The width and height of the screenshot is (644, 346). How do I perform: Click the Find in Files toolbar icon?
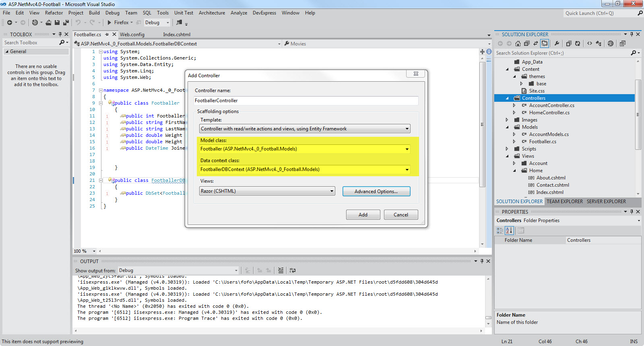[180, 23]
